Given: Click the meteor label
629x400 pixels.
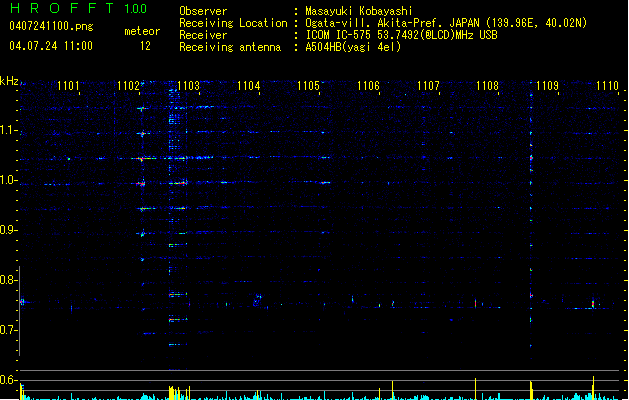Looking at the screenshot, I should (142, 31).
